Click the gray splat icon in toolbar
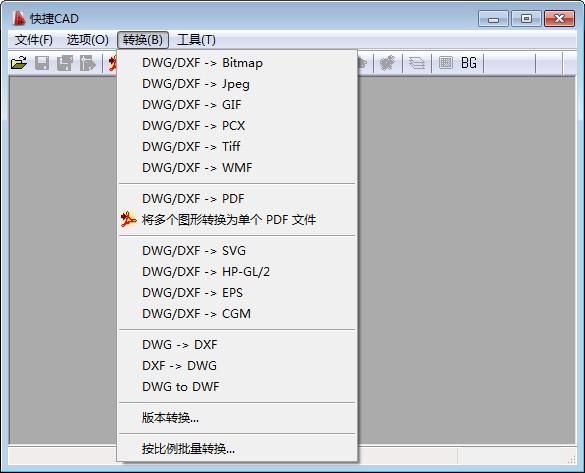Viewport: 585px width, 473px height. pos(387,63)
